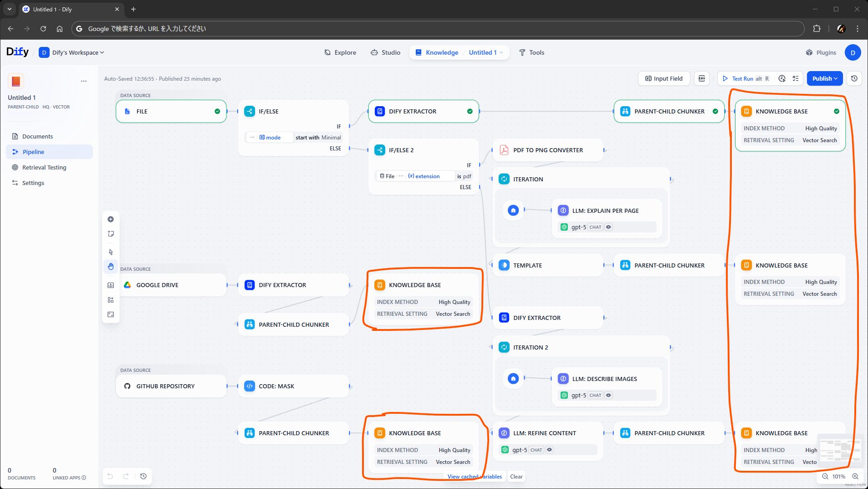The width and height of the screenshot is (868, 489).
Task: Click the View cached variables link
Action: point(474,477)
